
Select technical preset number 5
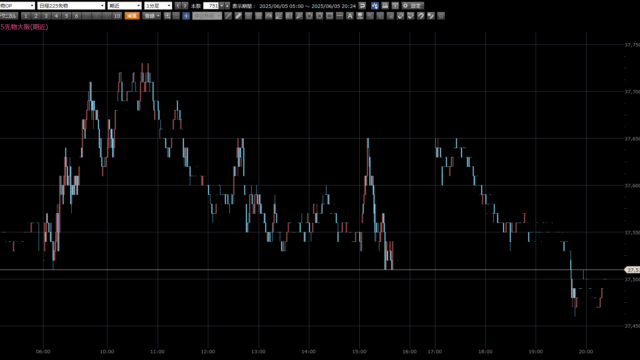66,16
